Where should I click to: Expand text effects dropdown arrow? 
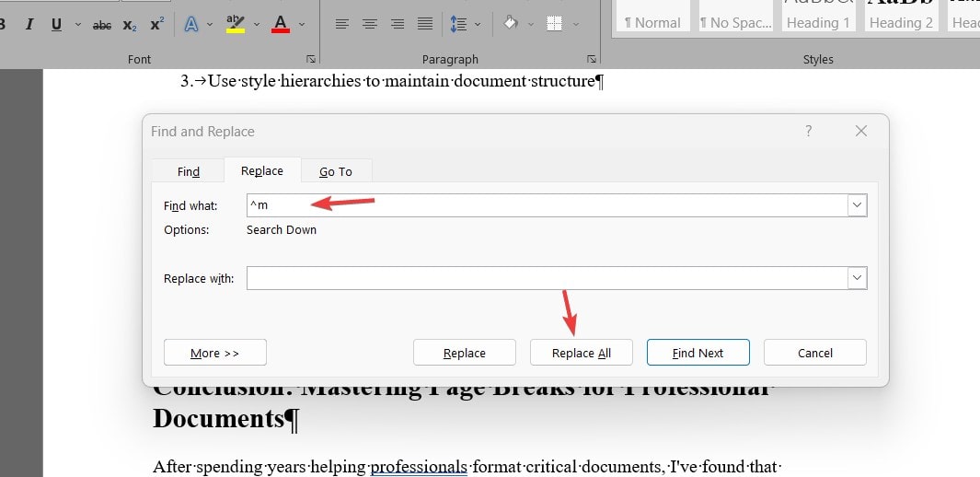click(x=210, y=24)
